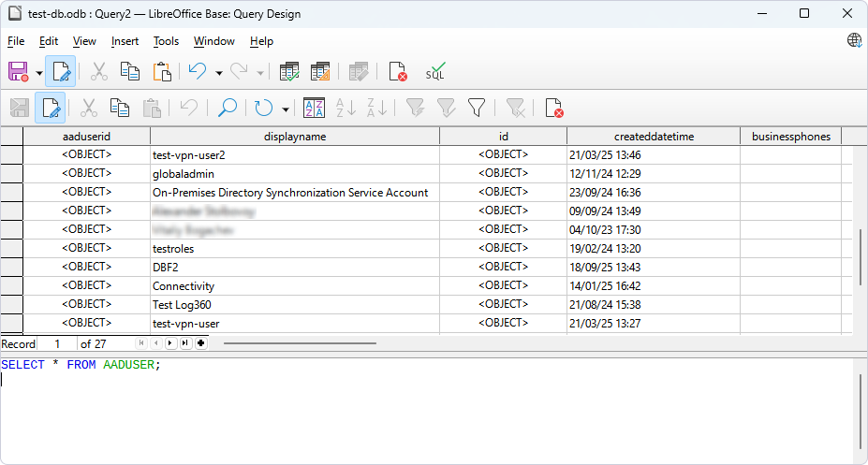Open the Undo history dropdown arrow
This screenshot has height=465, width=868.
click(x=218, y=72)
